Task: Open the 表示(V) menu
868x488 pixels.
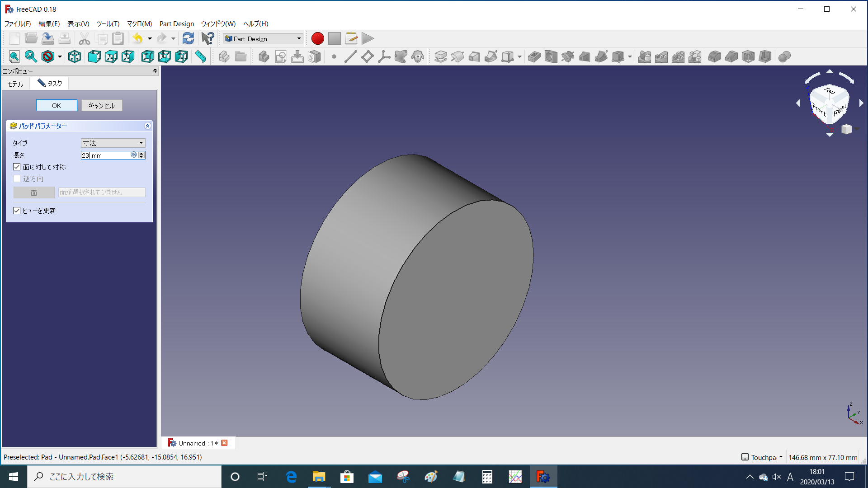Action: [x=78, y=23]
